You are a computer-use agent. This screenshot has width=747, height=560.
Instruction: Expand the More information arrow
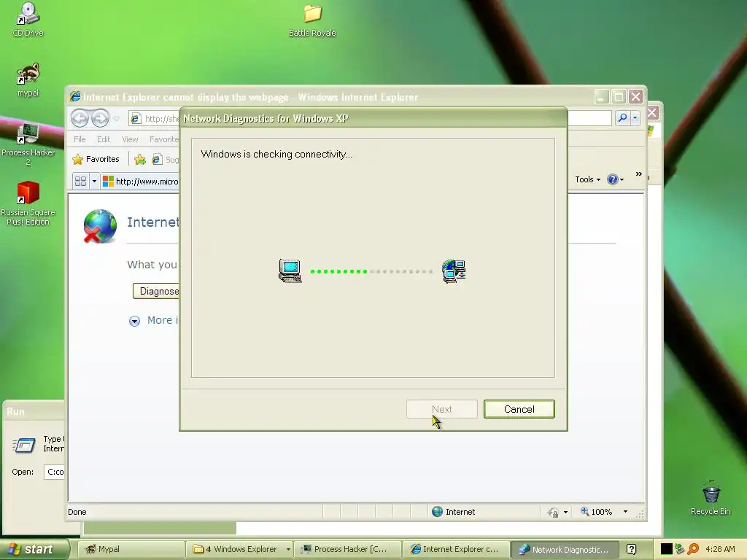pyautogui.click(x=134, y=321)
